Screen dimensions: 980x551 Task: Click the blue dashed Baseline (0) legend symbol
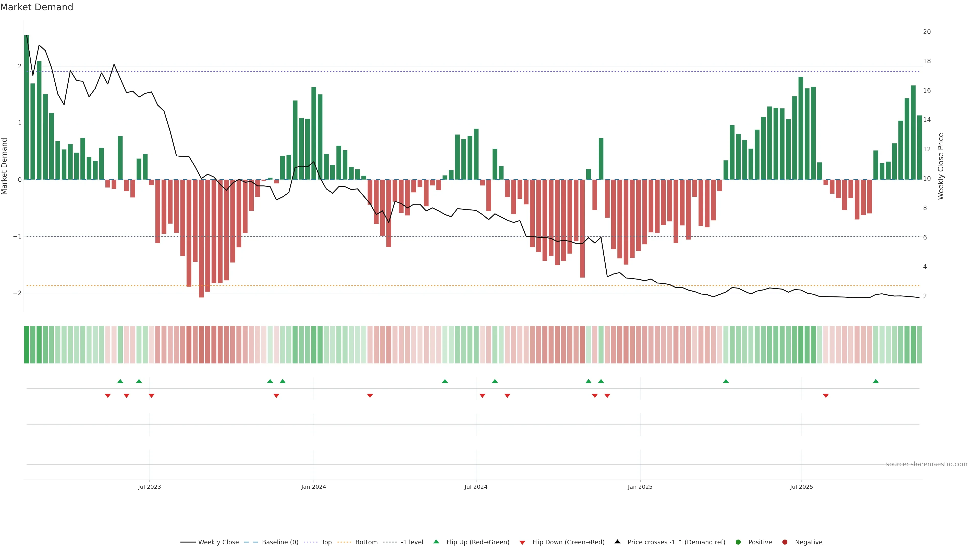point(251,542)
